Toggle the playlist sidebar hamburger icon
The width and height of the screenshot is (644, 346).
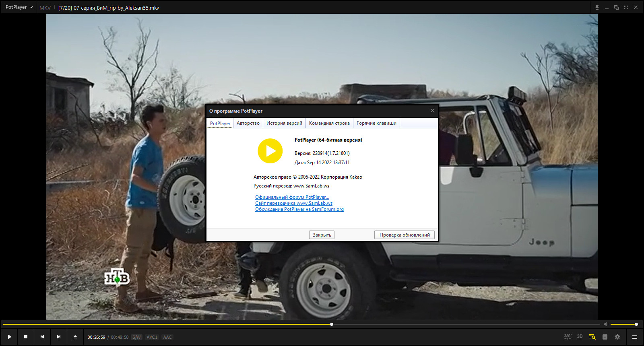point(635,337)
